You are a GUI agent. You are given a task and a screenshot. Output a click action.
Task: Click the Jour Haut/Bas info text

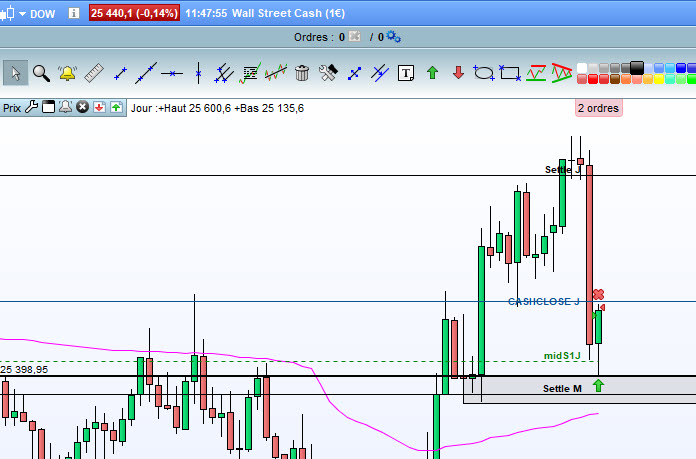click(x=218, y=108)
